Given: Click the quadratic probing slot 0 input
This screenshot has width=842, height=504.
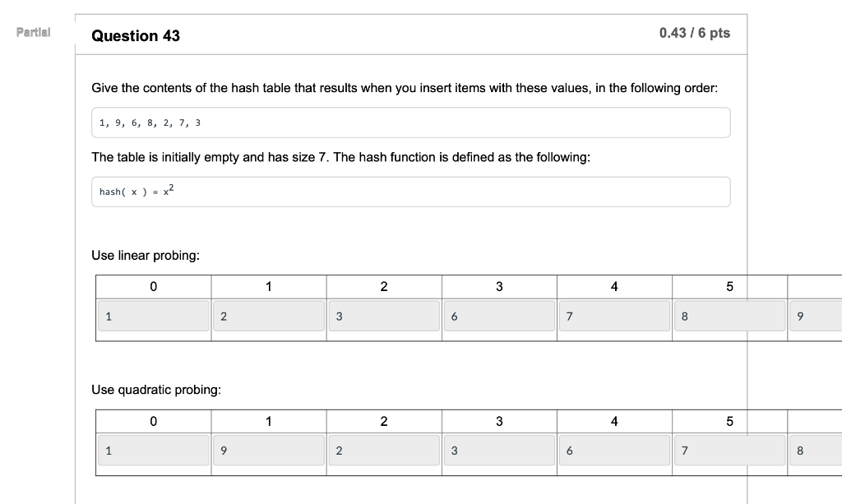Looking at the screenshot, I should click(153, 450).
